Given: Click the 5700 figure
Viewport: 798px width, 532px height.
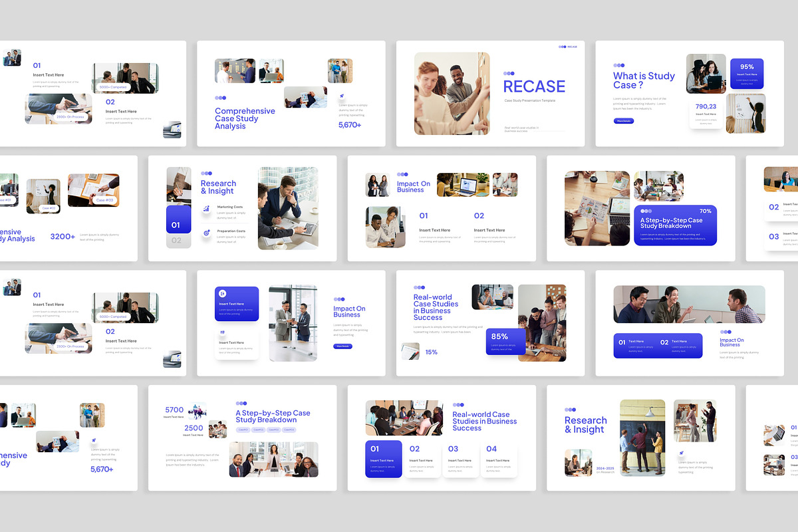Looking at the screenshot, I should click(174, 410).
